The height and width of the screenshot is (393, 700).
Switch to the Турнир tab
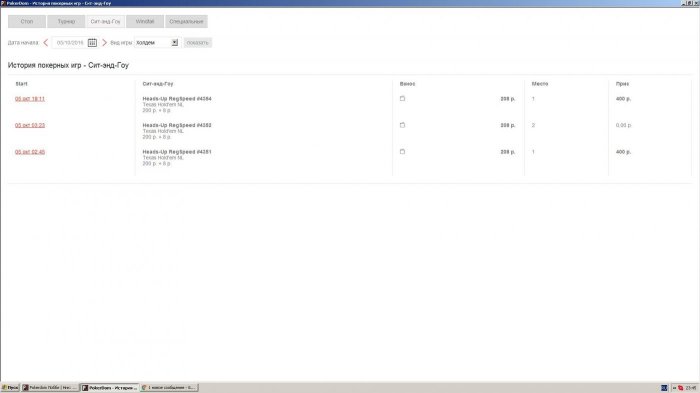coord(66,21)
